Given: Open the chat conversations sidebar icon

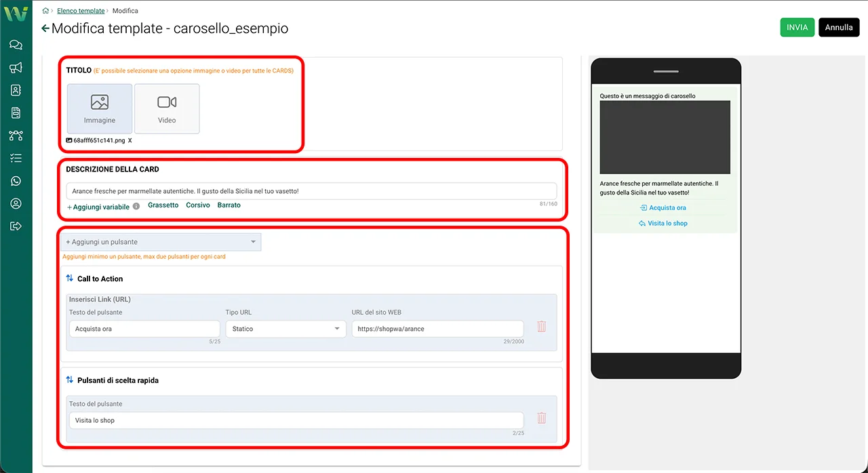Looking at the screenshot, I should (16, 45).
